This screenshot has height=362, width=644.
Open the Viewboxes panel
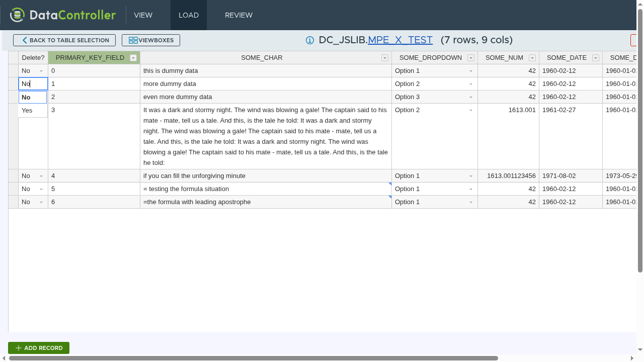point(151,40)
